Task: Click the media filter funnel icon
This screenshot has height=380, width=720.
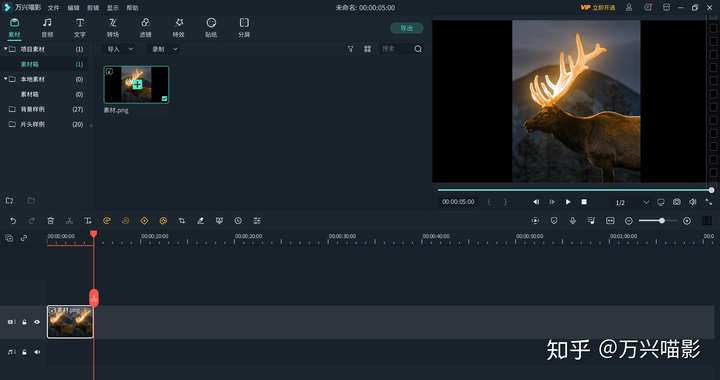Action: (x=350, y=49)
